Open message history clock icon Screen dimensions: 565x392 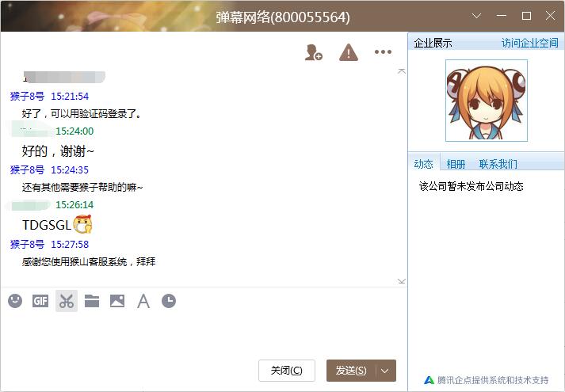(169, 301)
